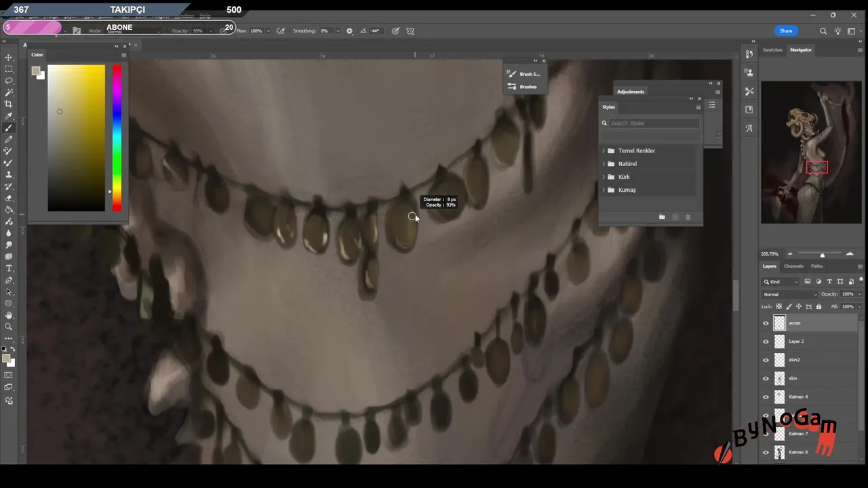Lock all layer padlock icon
Screen dimensions: 868x488
tap(818, 307)
